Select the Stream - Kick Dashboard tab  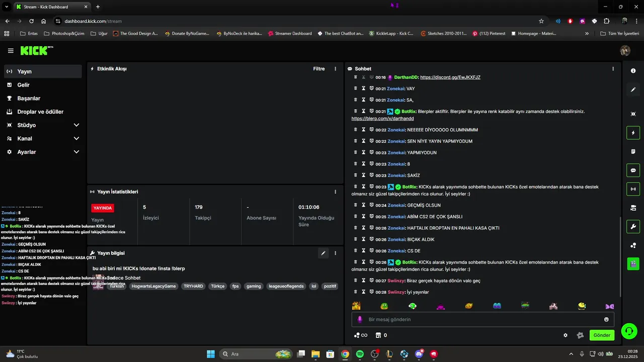tap(52, 7)
